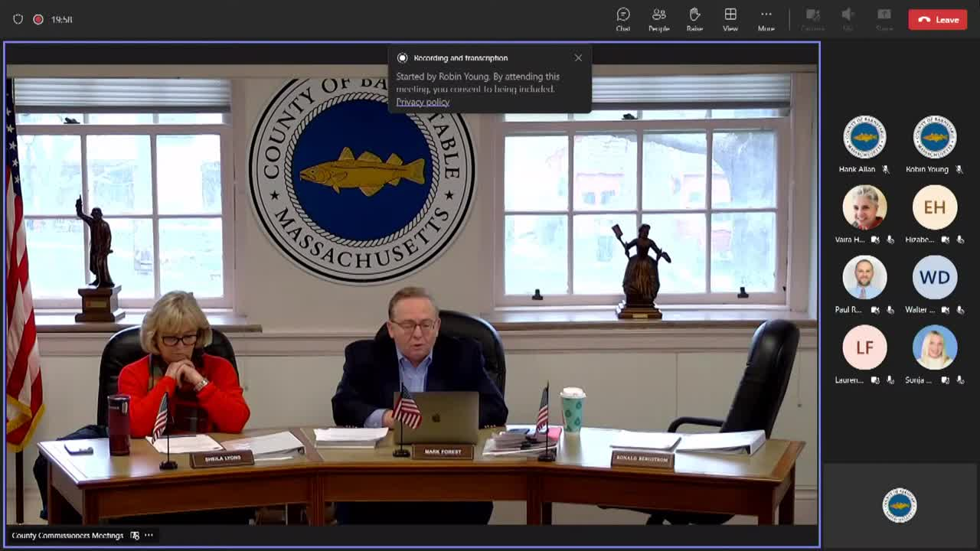This screenshot has height=551, width=980.
Task: Click the camera-off icon beside Vaira H
Action: (x=875, y=240)
